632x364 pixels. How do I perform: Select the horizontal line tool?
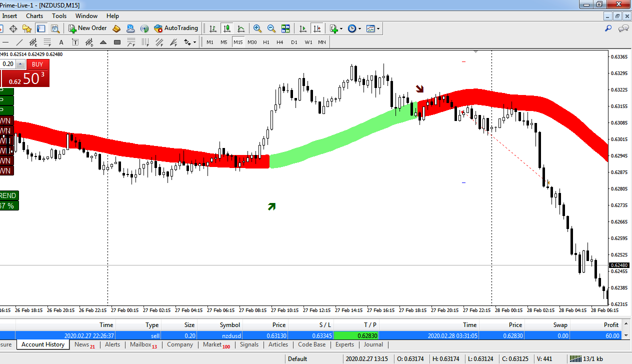[5, 42]
